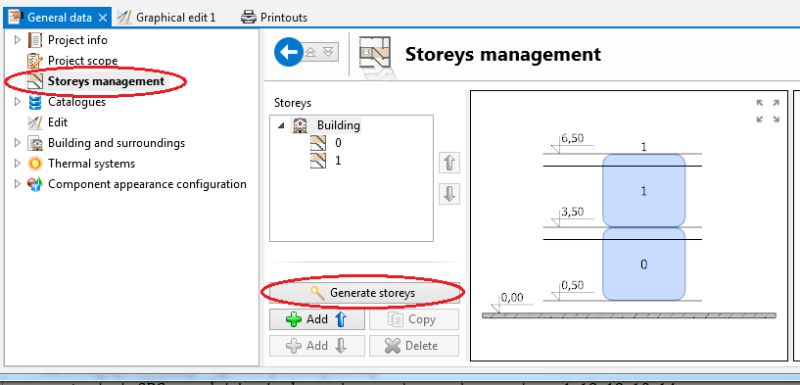This screenshot has width=800, height=385.
Task: Select storey 1 label in Storeys list
Action: coord(338,161)
